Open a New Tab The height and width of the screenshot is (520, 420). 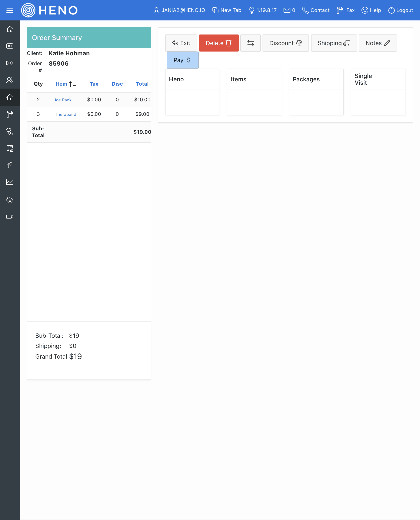tap(227, 10)
